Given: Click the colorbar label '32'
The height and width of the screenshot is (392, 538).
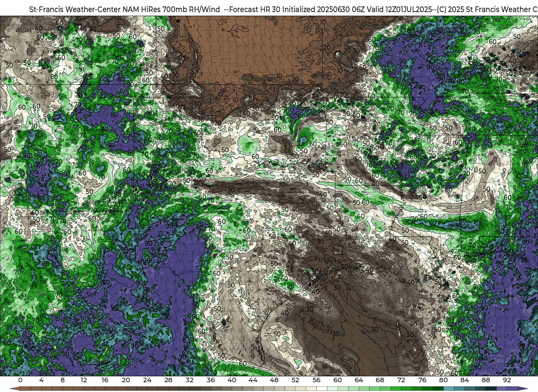Looking at the screenshot, I should [190, 380].
